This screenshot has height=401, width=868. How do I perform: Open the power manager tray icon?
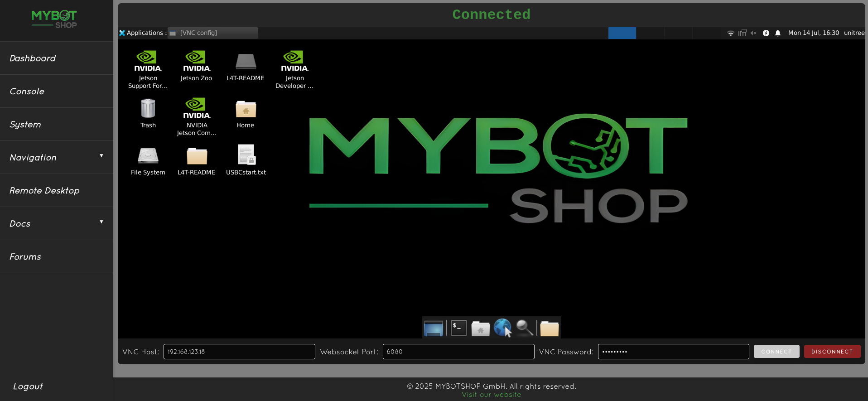point(766,33)
